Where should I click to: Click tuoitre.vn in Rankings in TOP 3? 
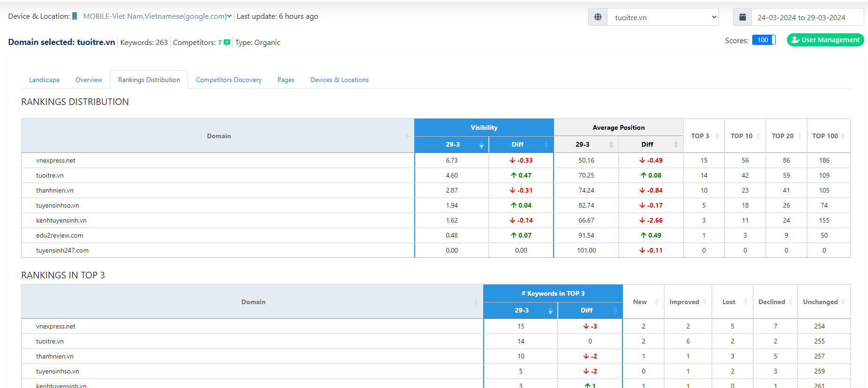[x=50, y=341]
